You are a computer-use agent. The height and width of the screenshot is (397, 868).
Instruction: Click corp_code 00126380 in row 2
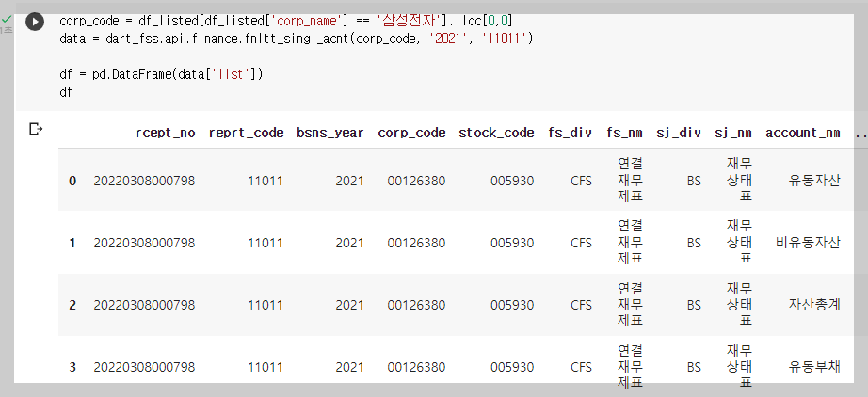coord(416,305)
